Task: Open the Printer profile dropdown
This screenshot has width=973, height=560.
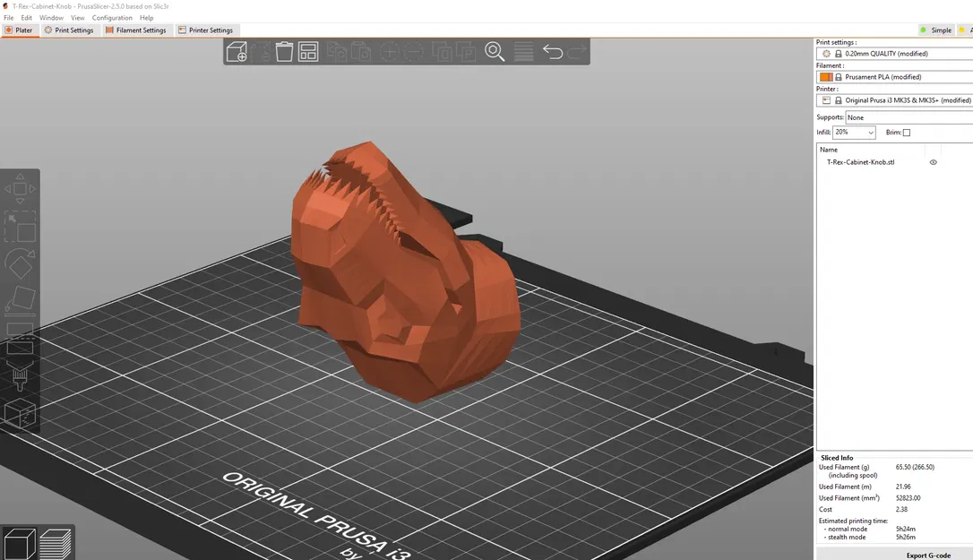Action: (896, 99)
